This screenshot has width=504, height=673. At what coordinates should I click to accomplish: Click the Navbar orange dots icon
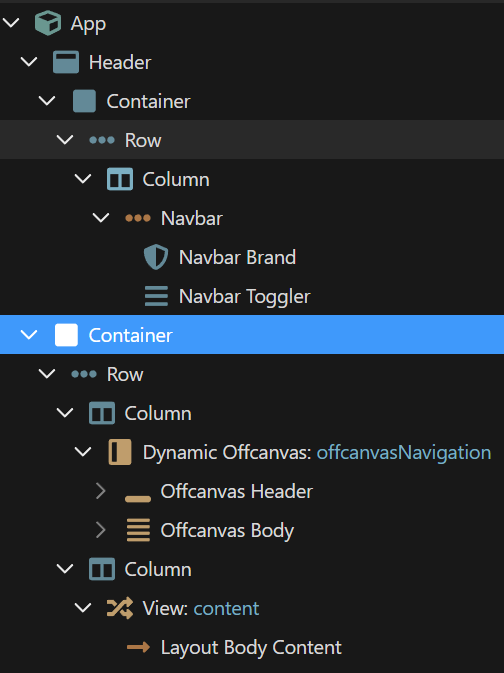point(138,218)
